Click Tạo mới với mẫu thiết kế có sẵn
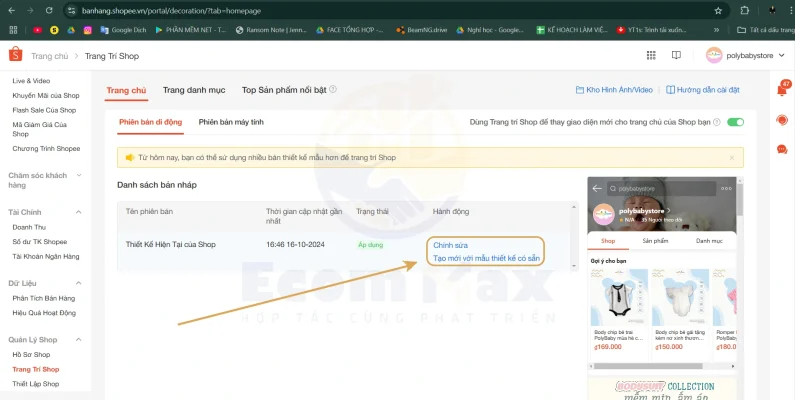The width and height of the screenshot is (795, 400). pos(486,259)
